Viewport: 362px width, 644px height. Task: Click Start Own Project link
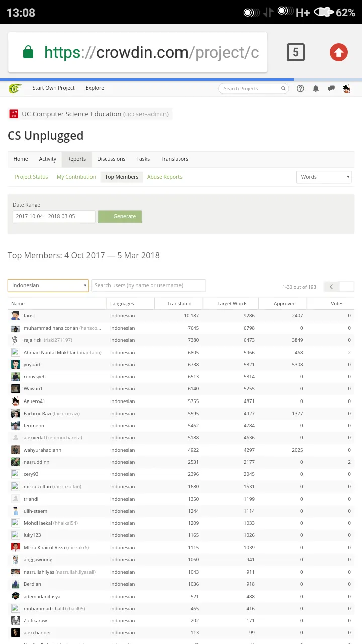pos(54,88)
